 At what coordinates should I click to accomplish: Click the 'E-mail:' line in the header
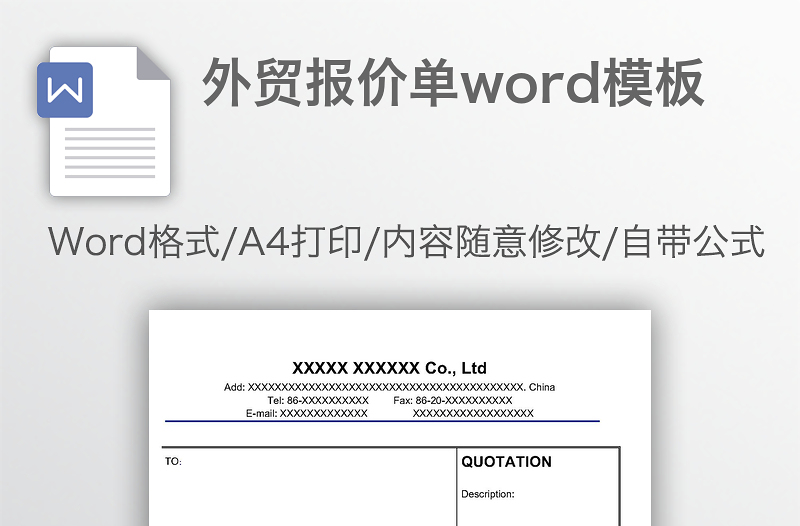[x=390, y=413]
